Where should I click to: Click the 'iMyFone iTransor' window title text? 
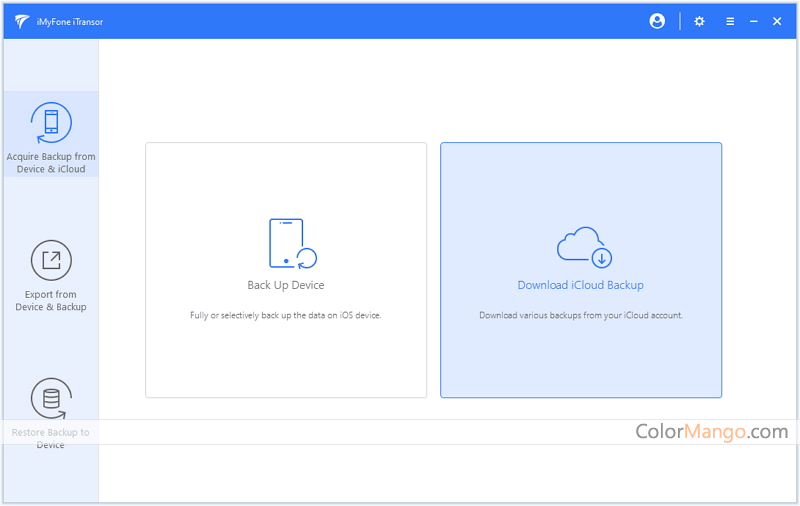[x=71, y=22]
